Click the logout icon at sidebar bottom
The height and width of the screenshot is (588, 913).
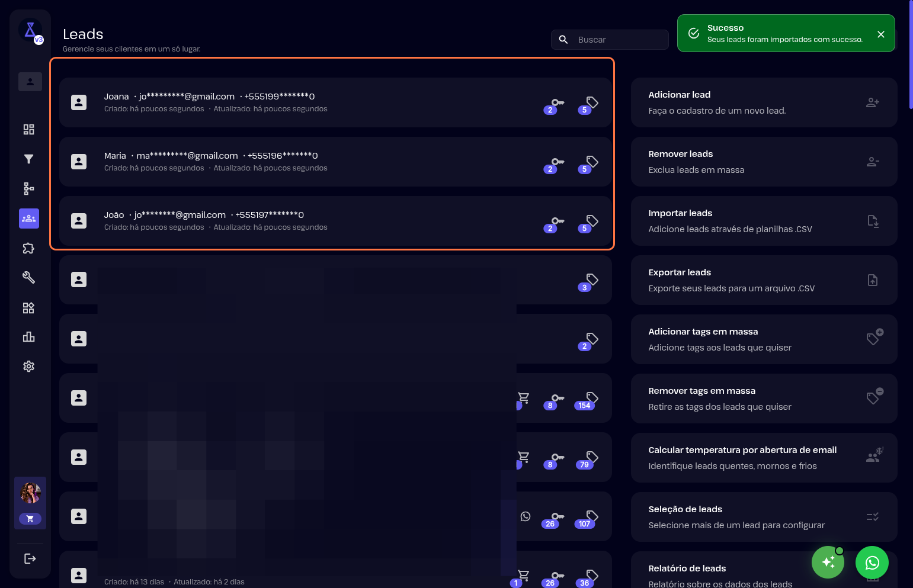tap(30, 558)
